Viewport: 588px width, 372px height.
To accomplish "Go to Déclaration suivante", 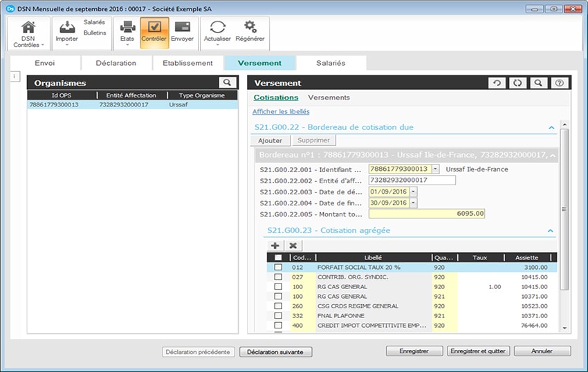I will pyautogui.click(x=275, y=352).
